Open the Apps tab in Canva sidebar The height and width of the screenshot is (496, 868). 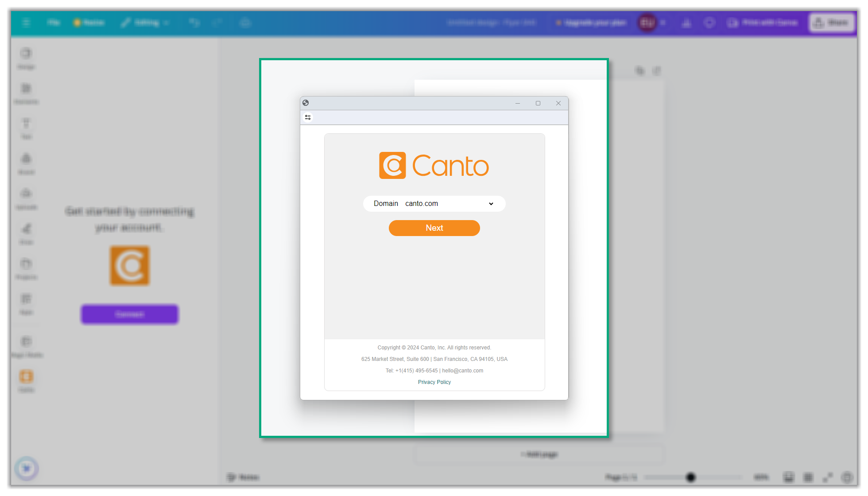[x=26, y=304]
